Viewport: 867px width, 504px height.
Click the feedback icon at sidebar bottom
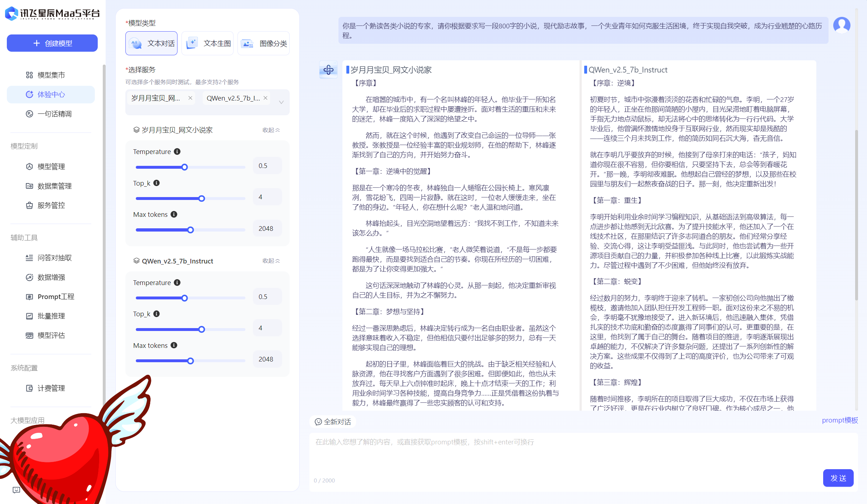click(x=16, y=490)
